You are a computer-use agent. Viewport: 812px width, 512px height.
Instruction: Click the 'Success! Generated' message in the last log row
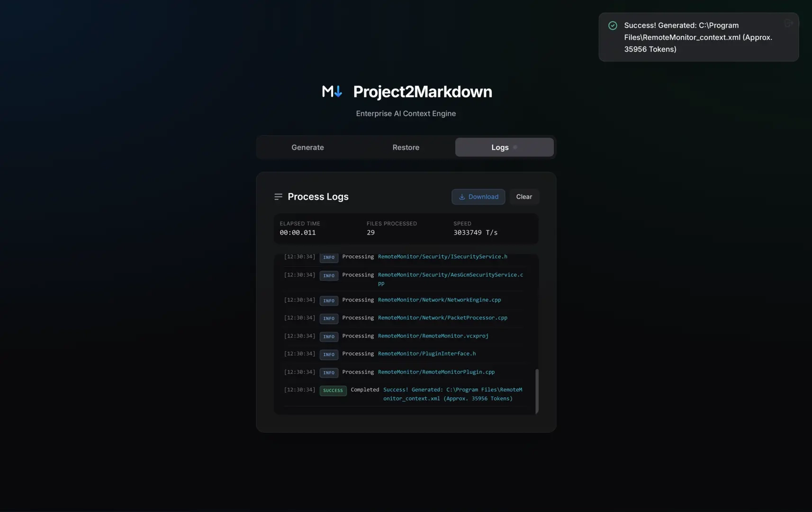[453, 394]
